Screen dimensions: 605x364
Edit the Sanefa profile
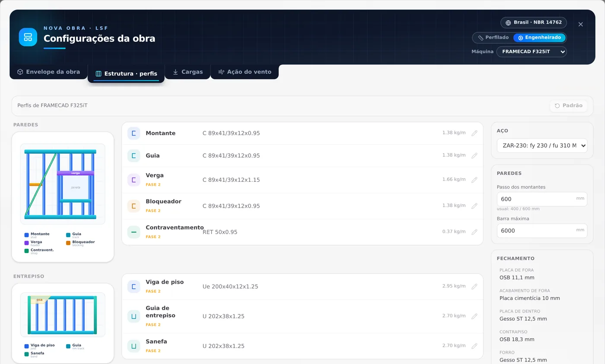474,346
